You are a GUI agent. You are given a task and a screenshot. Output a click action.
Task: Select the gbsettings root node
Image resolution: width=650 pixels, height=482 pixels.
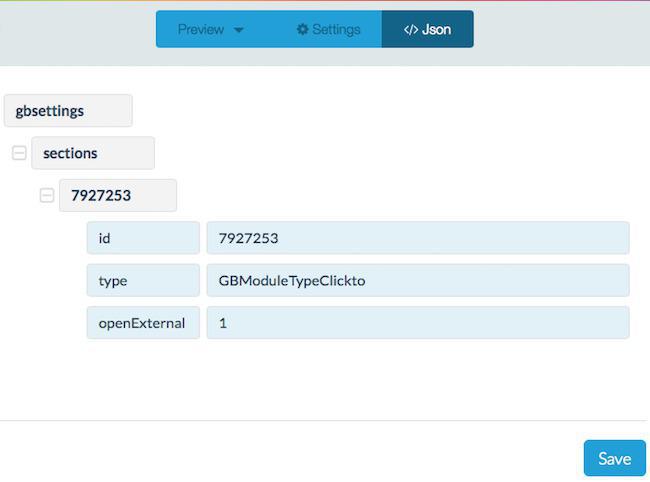pos(68,111)
